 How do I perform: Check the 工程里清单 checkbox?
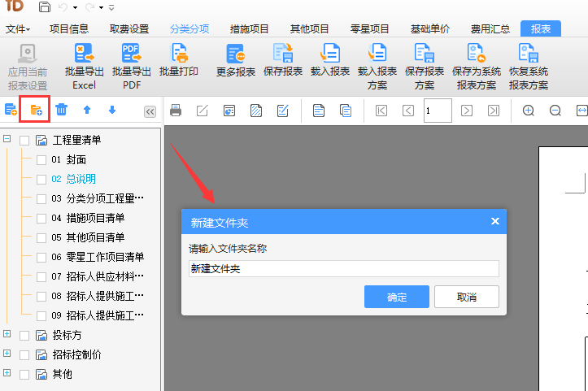click(x=24, y=141)
